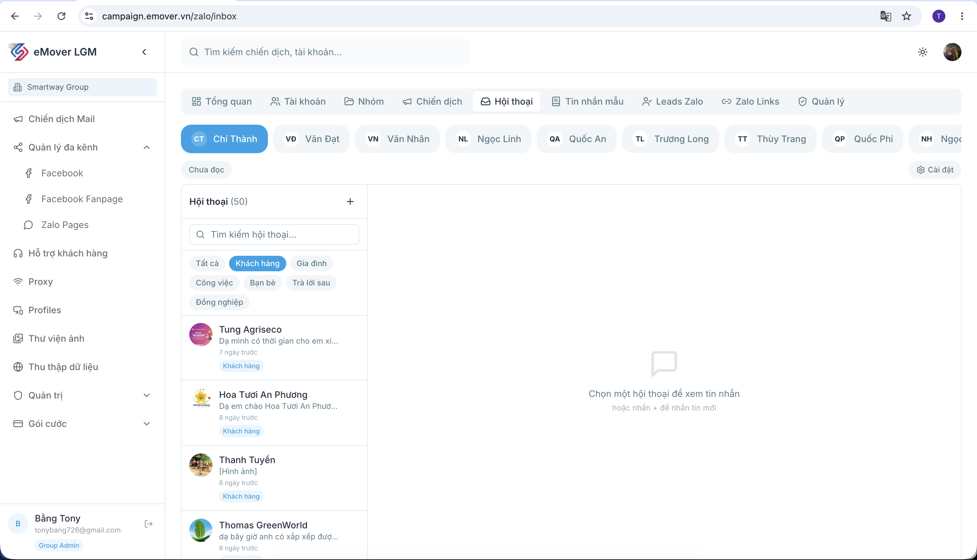Image resolution: width=977 pixels, height=560 pixels.
Task: Reload the page with the refresh icon
Action: [61, 16]
